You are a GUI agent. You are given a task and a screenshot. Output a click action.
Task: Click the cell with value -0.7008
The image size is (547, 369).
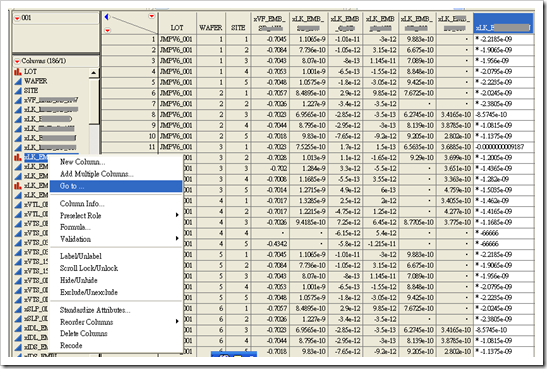[270, 179]
